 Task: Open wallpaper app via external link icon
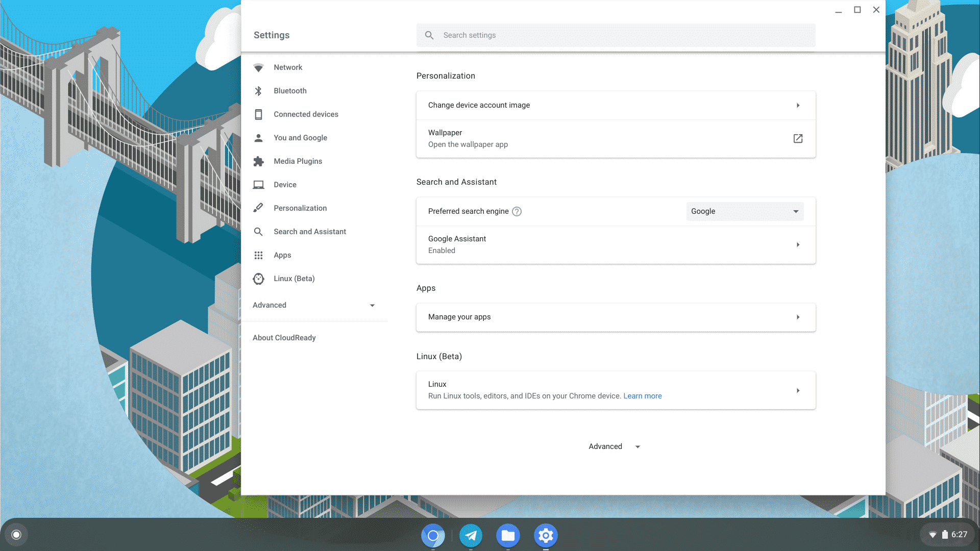point(798,139)
